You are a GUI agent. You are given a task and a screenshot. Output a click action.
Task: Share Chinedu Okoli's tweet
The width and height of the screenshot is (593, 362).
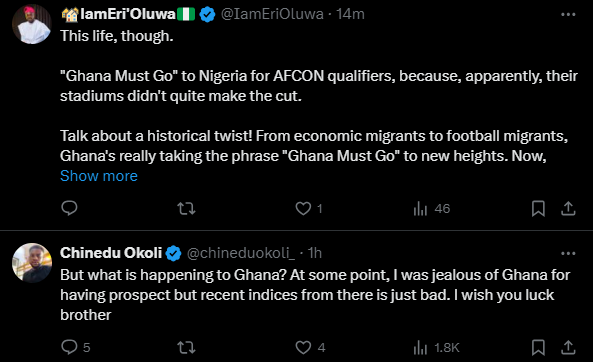pos(568,347)
